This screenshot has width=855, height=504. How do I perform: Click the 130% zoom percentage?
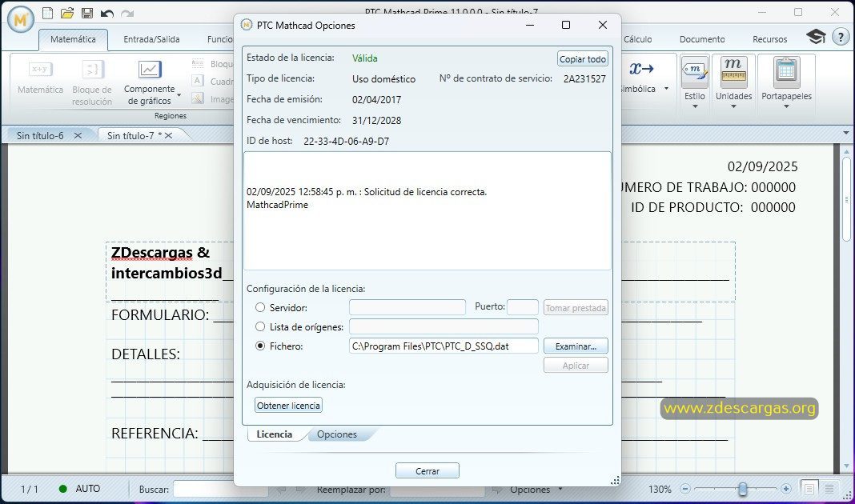coord(660,490)
